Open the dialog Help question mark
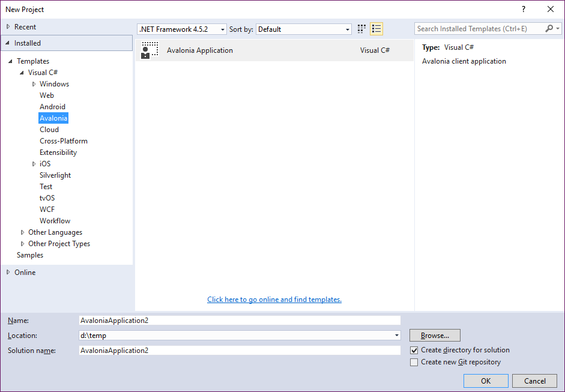The height and width of the screenshot is (392, 565). [524, 9]
